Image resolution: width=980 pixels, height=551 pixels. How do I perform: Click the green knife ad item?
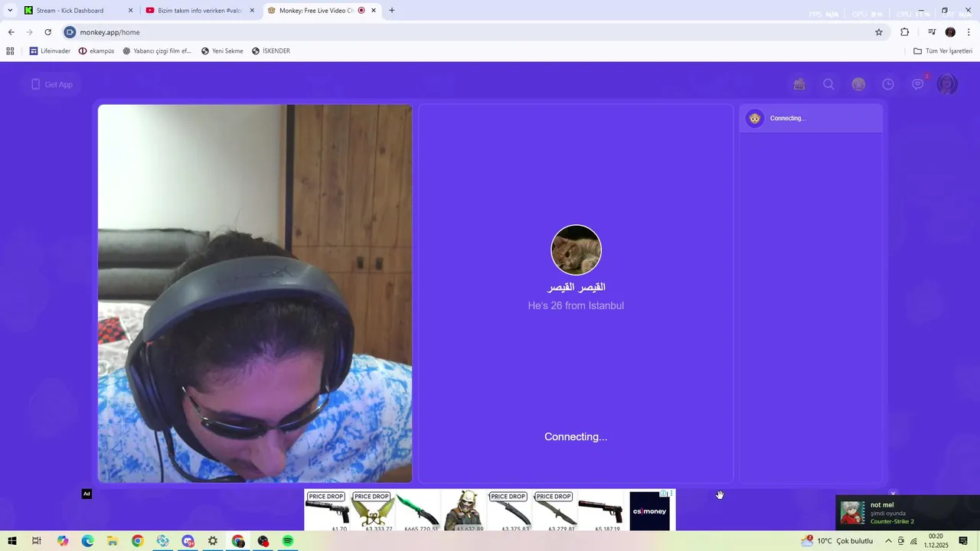(x=419, y=511)
